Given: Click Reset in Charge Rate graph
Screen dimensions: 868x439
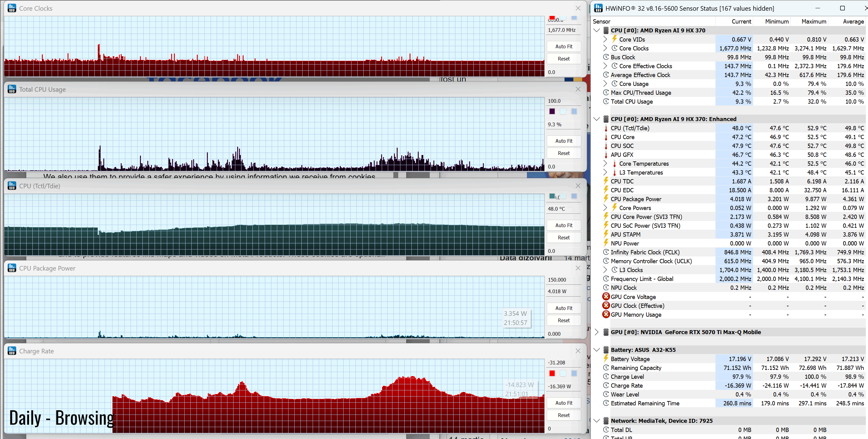Looking at the screenshot, I should pos(563,415).
